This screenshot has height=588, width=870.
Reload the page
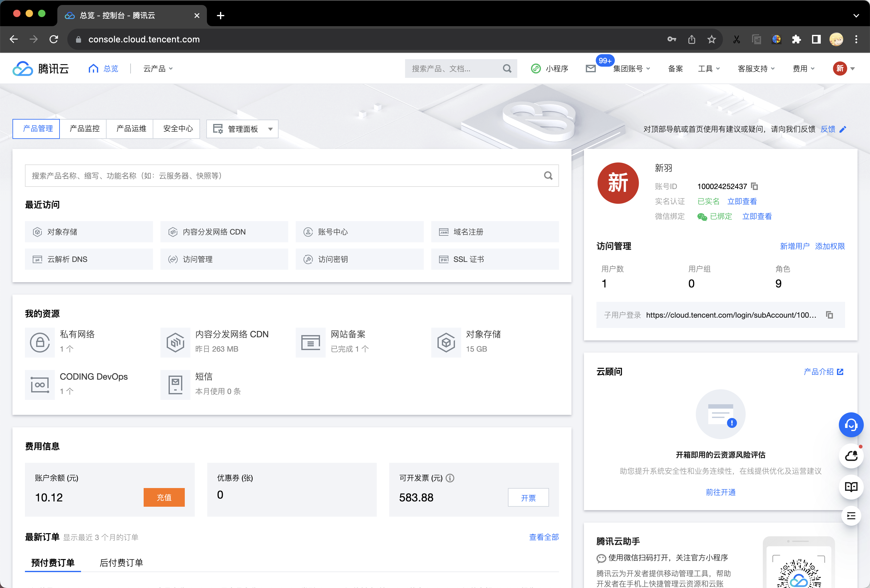click(54, 39)
